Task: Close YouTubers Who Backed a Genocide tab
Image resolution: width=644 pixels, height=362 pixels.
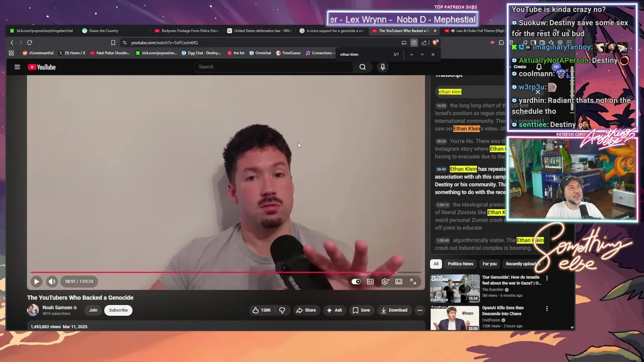Action: (x=435, y=31)
